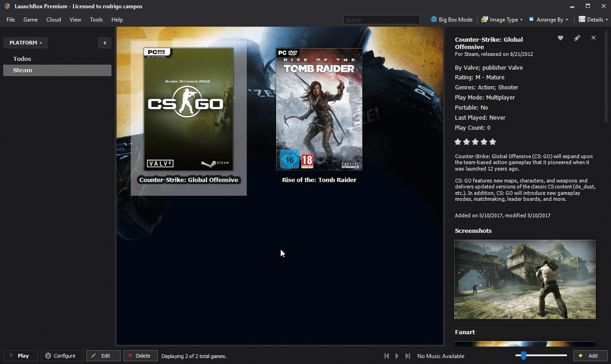Rate the game five stars
This screenshot has height=364, width=611.
tap(493, 142)
